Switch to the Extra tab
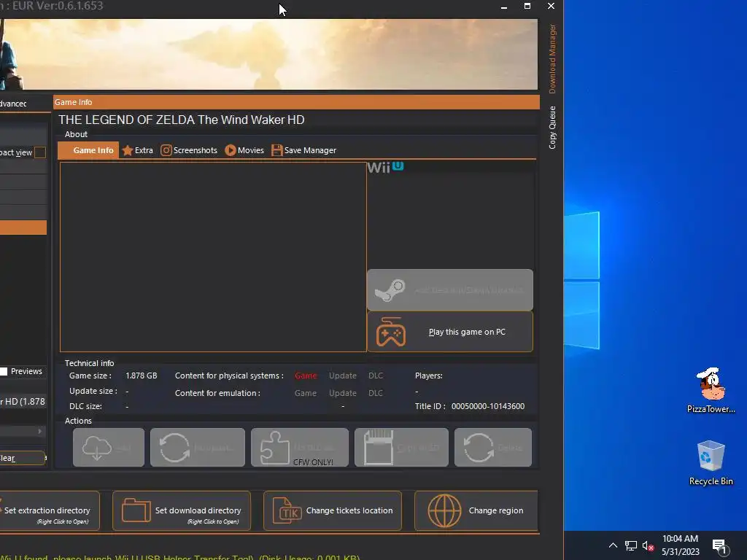 pos(138,150)
